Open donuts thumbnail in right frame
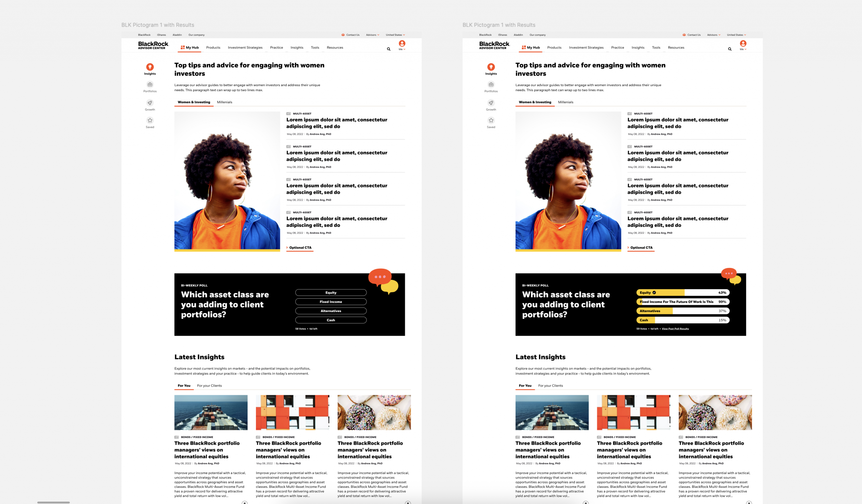The height and width of the screenshot is (504, 862). (x=715, y=413)
